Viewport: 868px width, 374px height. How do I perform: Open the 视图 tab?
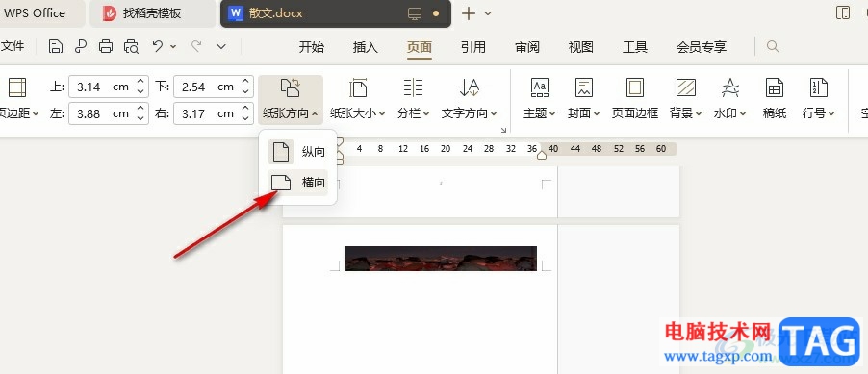tap(580, 47)
